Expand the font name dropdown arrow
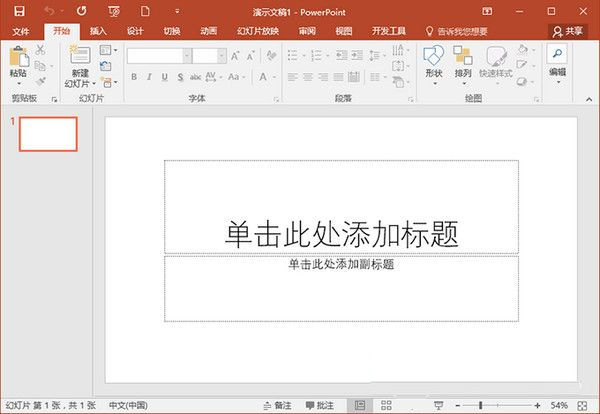The height and width of the screenshot is (414, 600). pos(187,56)
